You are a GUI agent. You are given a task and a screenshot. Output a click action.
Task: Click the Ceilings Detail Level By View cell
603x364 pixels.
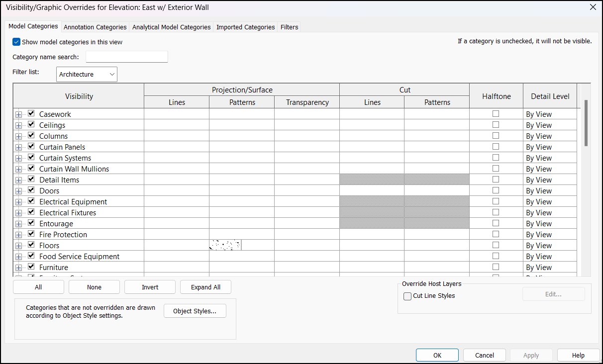[550, 125]
